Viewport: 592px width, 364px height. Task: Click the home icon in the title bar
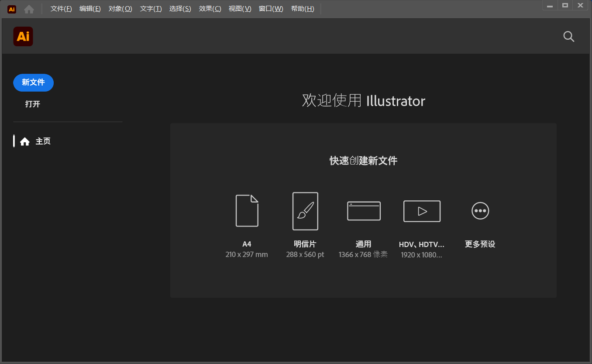[x=29, y=8]
